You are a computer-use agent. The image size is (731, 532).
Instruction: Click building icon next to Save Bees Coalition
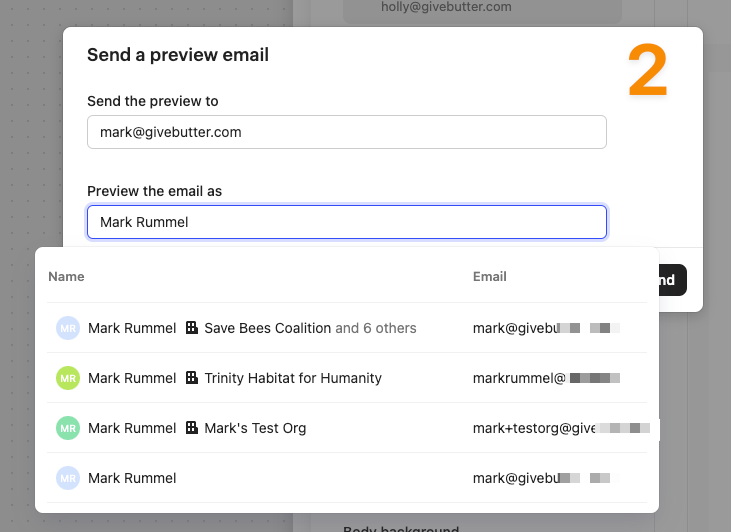pos(192,328)
